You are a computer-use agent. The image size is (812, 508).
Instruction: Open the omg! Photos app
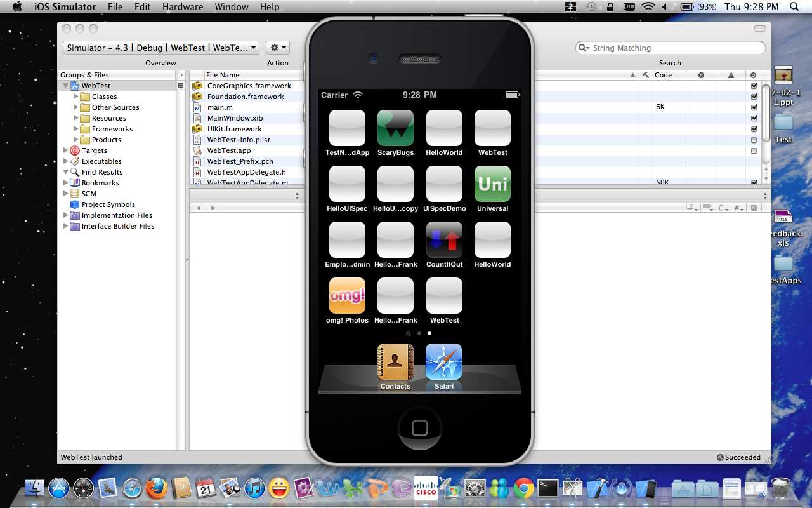coord(347,295)
